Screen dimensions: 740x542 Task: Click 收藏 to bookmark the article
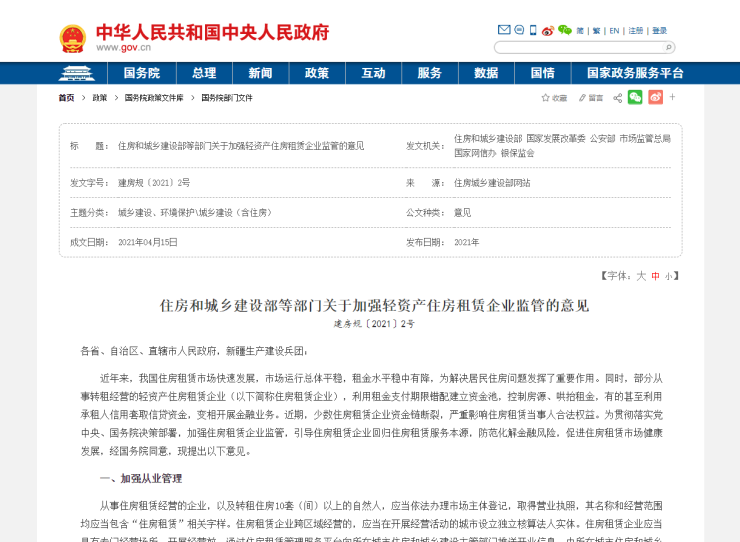click(555, 98)
